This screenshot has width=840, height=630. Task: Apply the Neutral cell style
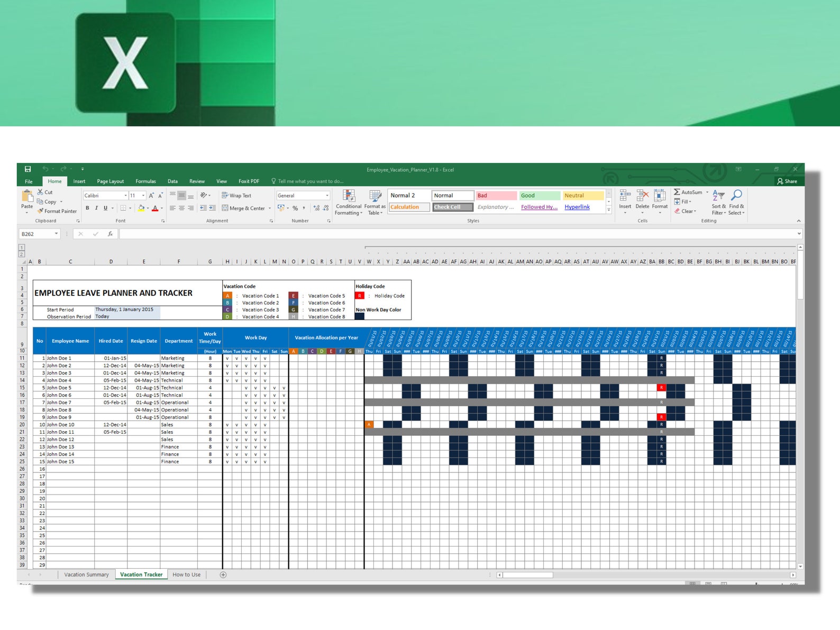(583, 195)
